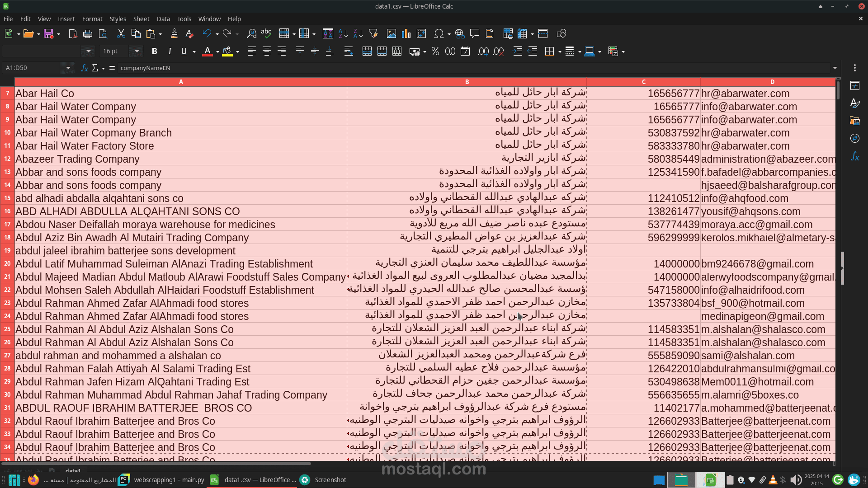868x488 pixels.
Task: Open the background color dropdown arrow
Action: pos(238,52)
